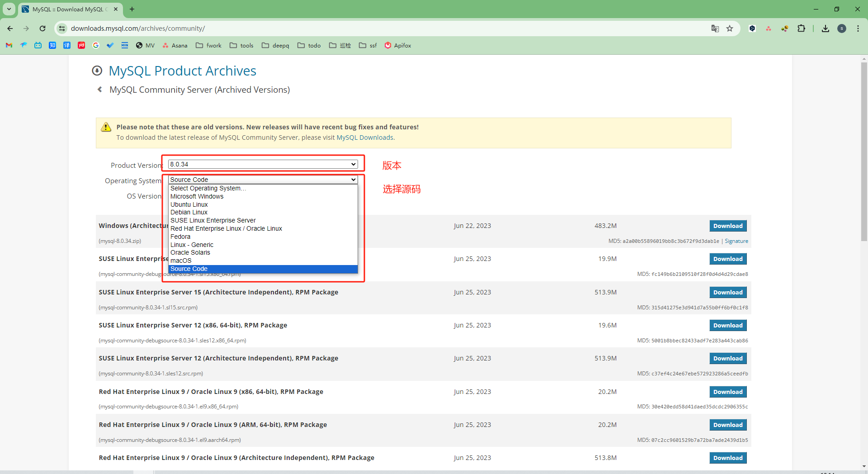Open the profile avatar S

(842, 28)
